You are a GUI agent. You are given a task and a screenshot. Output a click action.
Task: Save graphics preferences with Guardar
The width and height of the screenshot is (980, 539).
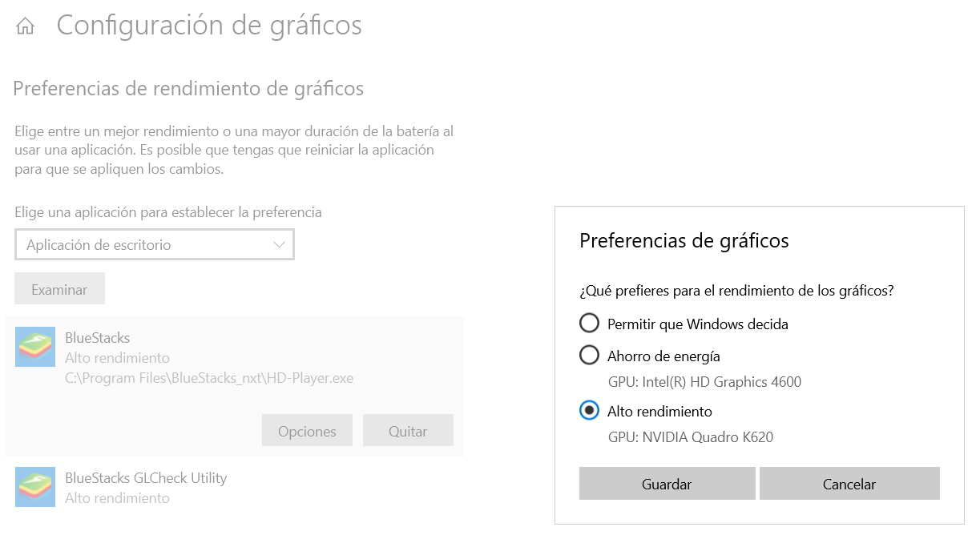click(x=667, y=483)
